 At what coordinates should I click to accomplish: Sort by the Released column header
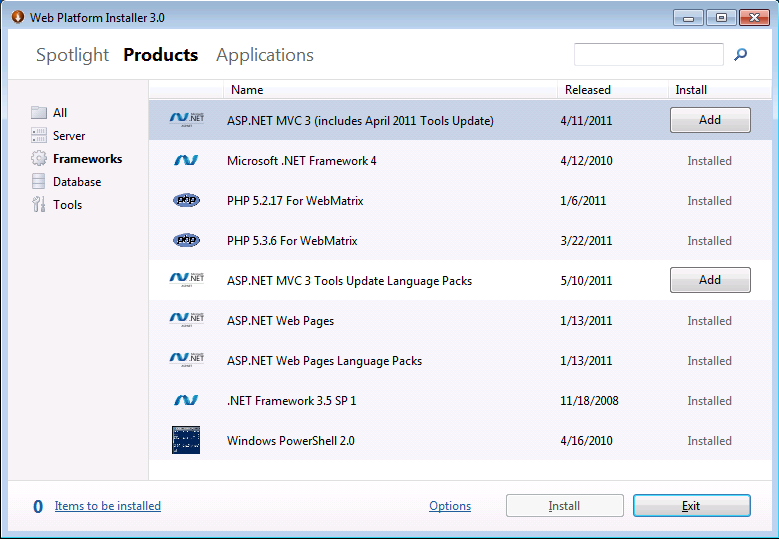[x=613, y=90]
